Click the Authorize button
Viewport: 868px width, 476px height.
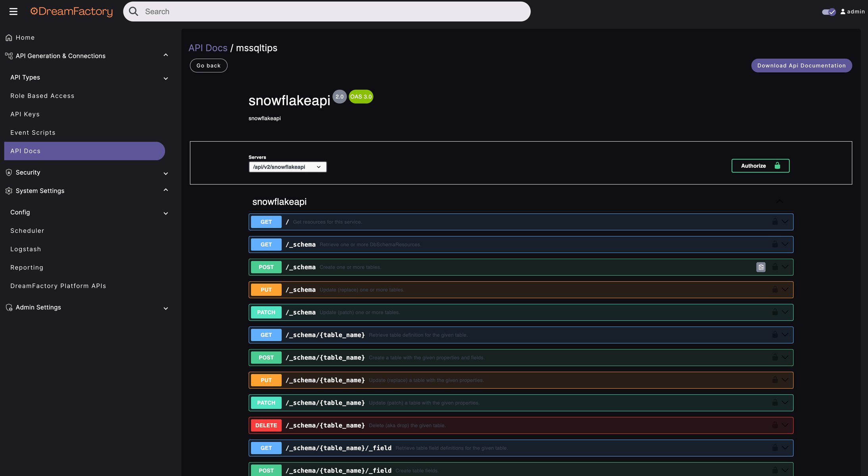[760, 165]
